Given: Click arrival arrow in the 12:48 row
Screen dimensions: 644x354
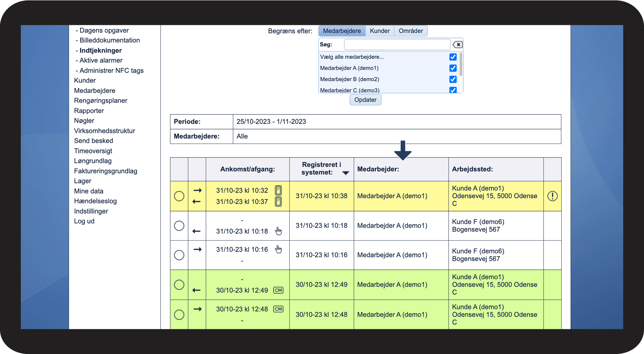Looking at the screenshot, I should pyautogui.click(x=197, y=309).
